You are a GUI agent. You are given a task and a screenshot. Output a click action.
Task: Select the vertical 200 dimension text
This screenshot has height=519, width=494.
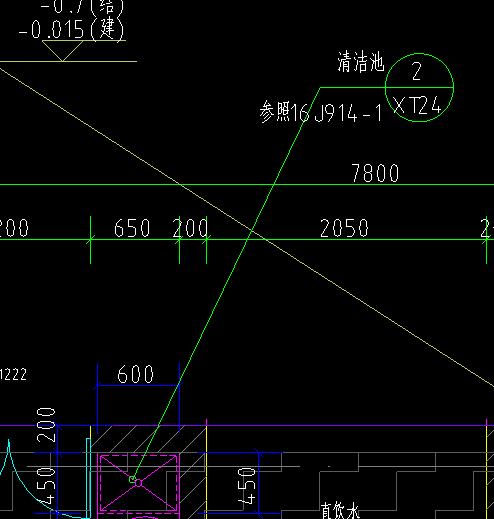[x=46, y=425]
